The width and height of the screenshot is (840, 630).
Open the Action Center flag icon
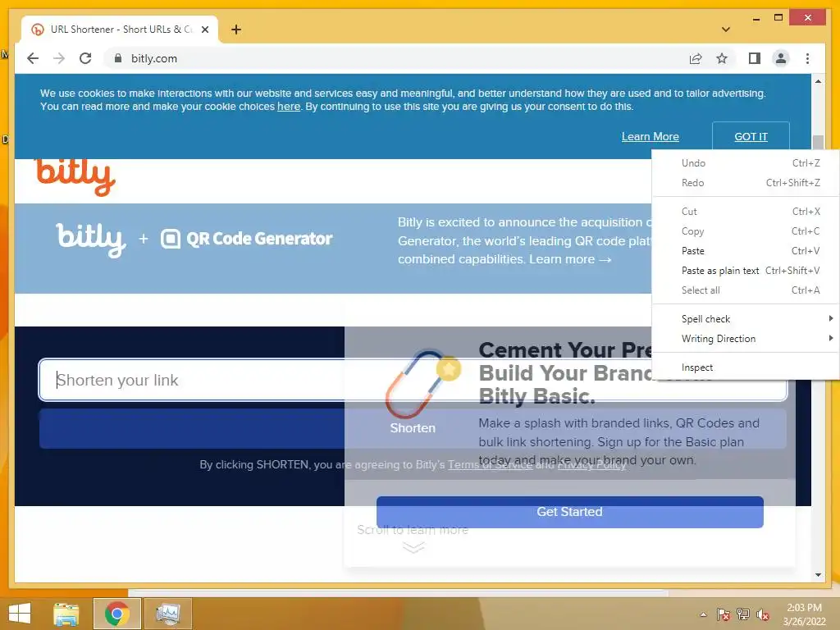click(x=723, y=614)
